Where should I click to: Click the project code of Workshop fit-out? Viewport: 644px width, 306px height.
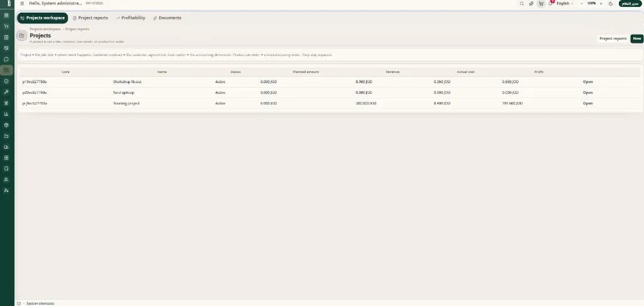tap(35, 82)
